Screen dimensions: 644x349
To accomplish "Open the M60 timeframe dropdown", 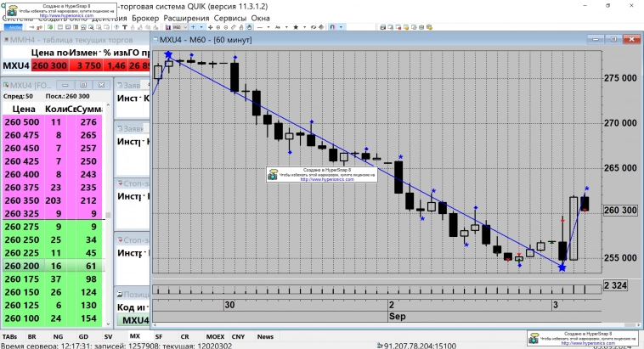I will point(185,27).
